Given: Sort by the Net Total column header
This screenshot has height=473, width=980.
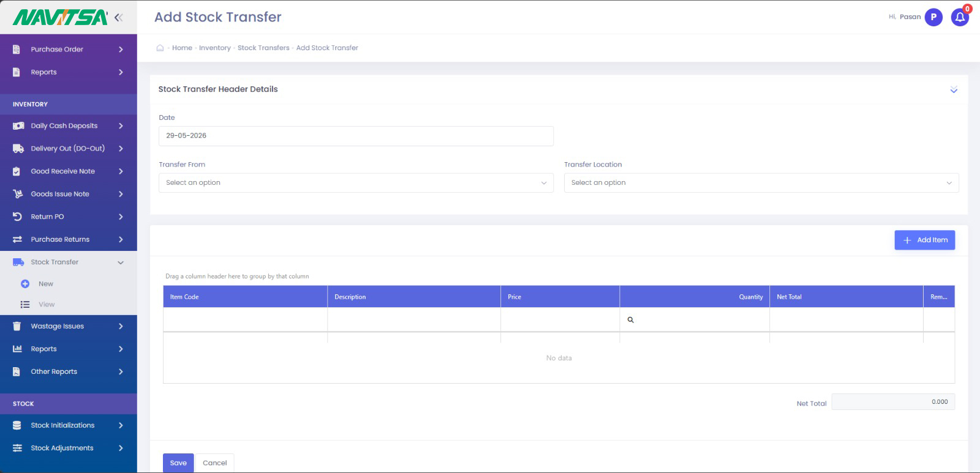Looking at the screenshot, I should pos(846,297).
